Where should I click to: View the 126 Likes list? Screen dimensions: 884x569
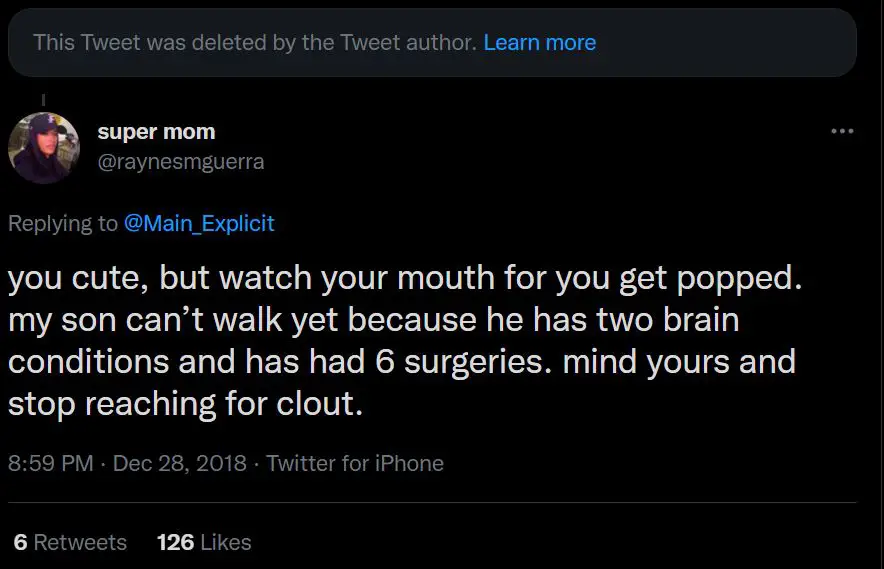(x=204, y=542)
